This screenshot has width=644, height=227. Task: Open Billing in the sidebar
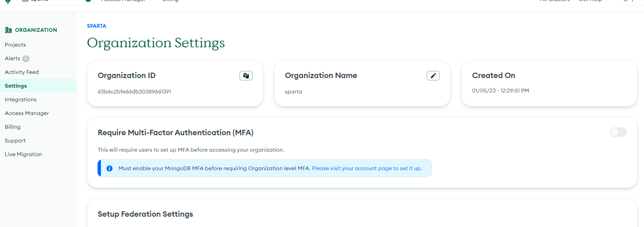coord(13,127)
